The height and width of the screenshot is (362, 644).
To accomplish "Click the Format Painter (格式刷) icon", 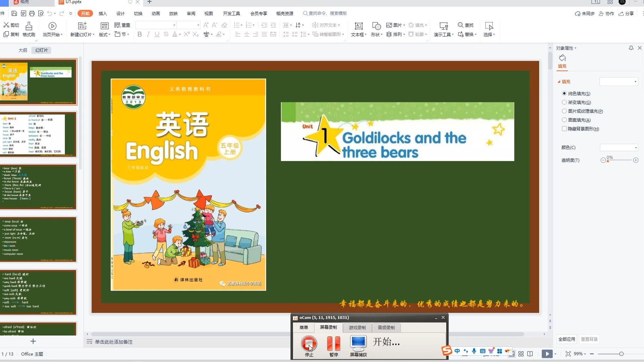I will coord(29,26).
